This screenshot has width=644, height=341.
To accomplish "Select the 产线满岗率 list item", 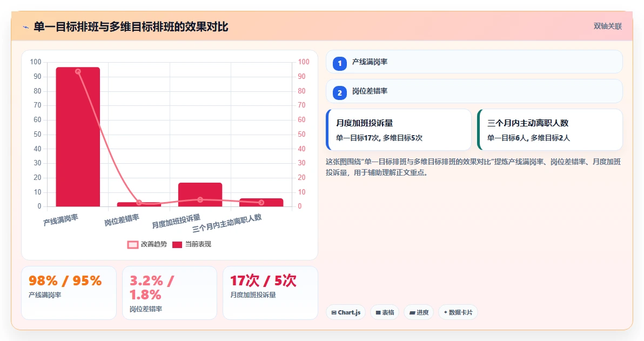I will tap(474, 62).
